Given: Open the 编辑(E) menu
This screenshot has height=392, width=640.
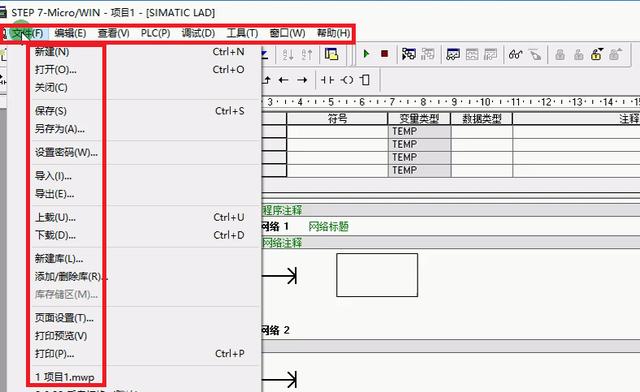Looking at the screenshot, I should coord(70,33).
